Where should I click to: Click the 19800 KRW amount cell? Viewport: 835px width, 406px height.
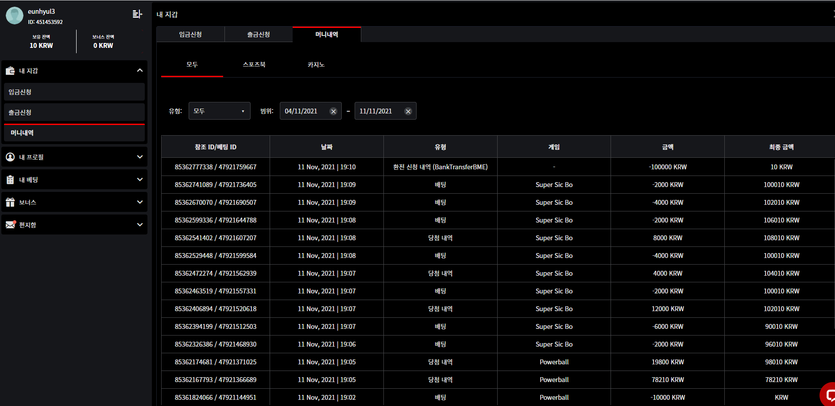click(x=667, y=362)
